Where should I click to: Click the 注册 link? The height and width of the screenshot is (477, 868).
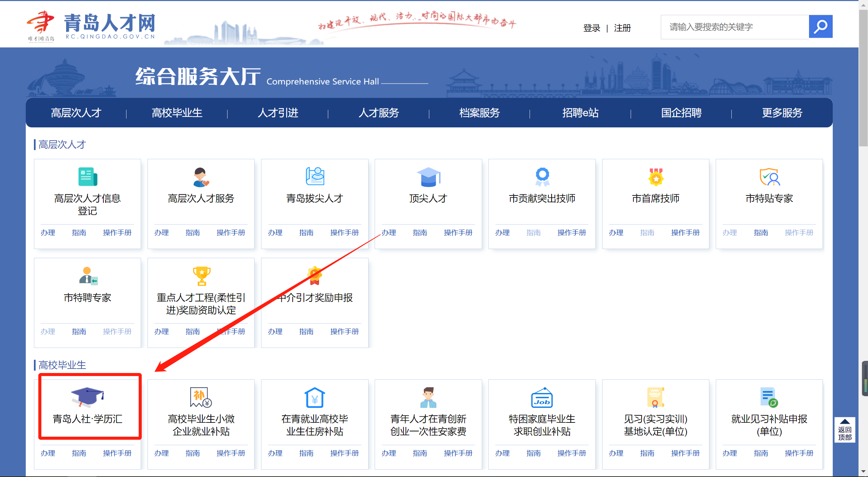[x=622, y=28]
